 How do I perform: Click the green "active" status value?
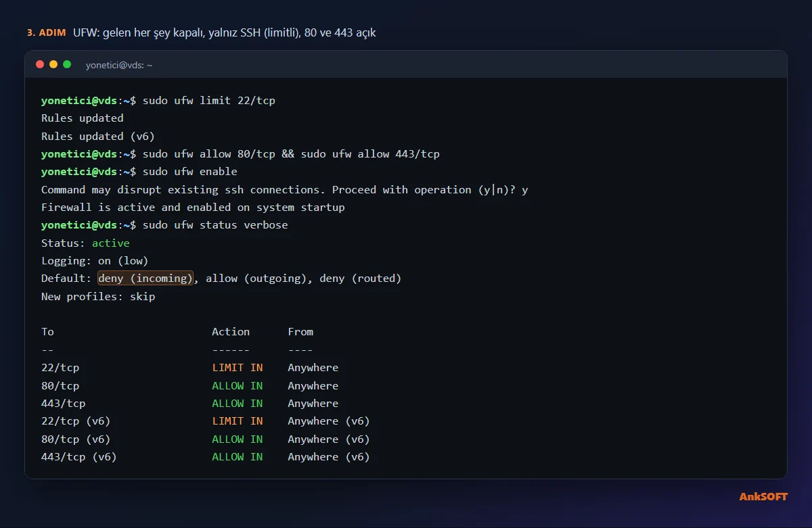(111, 243)
